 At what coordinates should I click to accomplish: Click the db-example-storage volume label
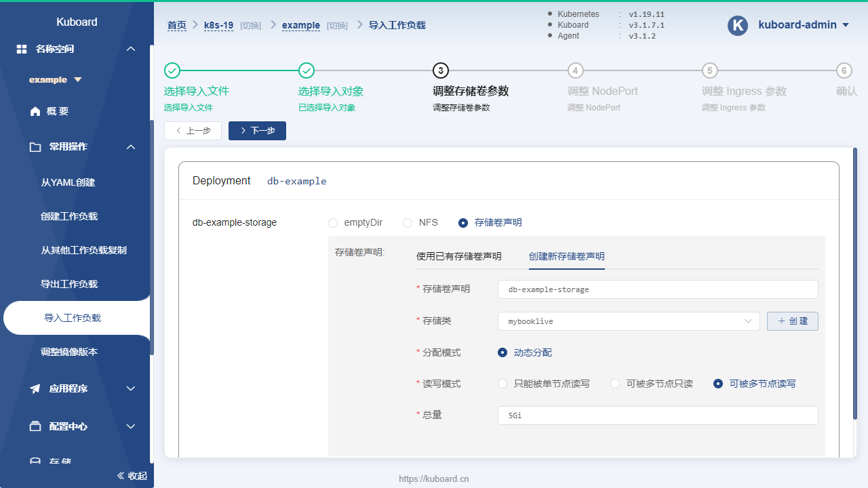(235, 222)
